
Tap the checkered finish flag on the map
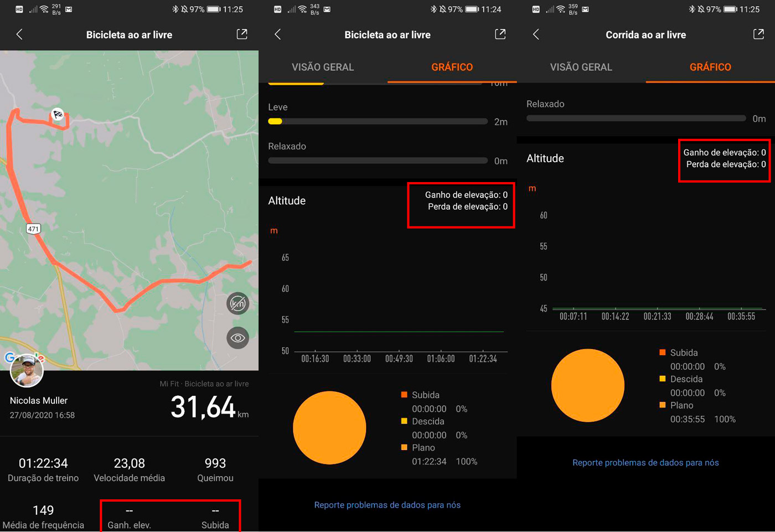click(58, 115)
